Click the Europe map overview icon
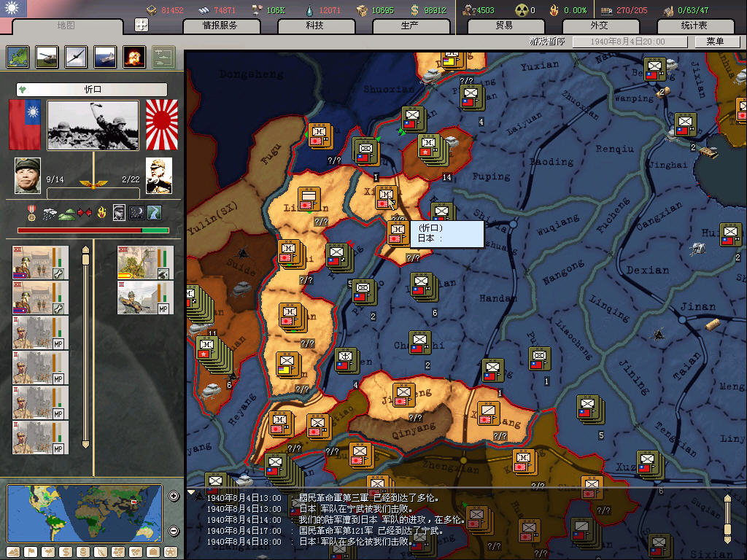Image resolution: width=747 pixels, height=560 pixels. pos(18,57)
